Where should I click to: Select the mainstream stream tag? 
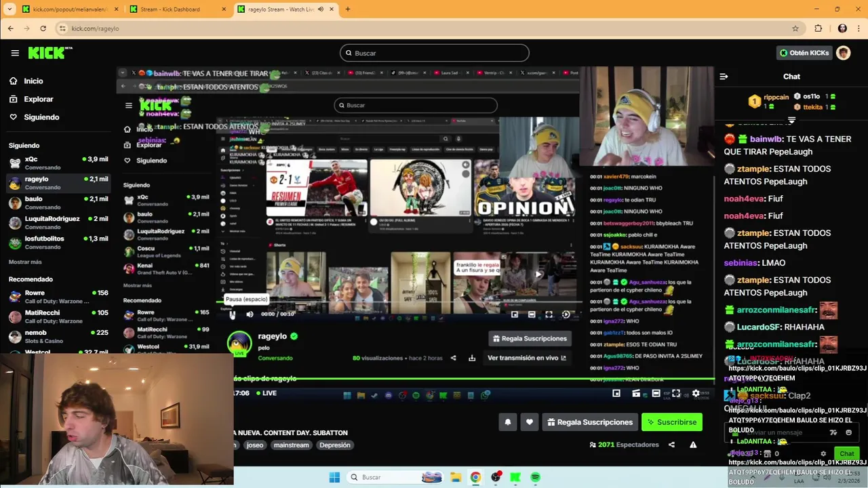point(292,445)
